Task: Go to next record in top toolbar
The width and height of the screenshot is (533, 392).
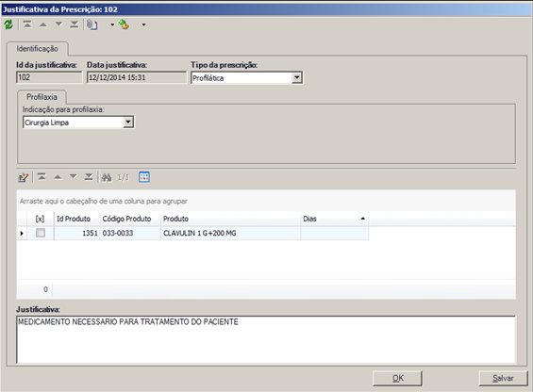Action: [x=58, y=24]
